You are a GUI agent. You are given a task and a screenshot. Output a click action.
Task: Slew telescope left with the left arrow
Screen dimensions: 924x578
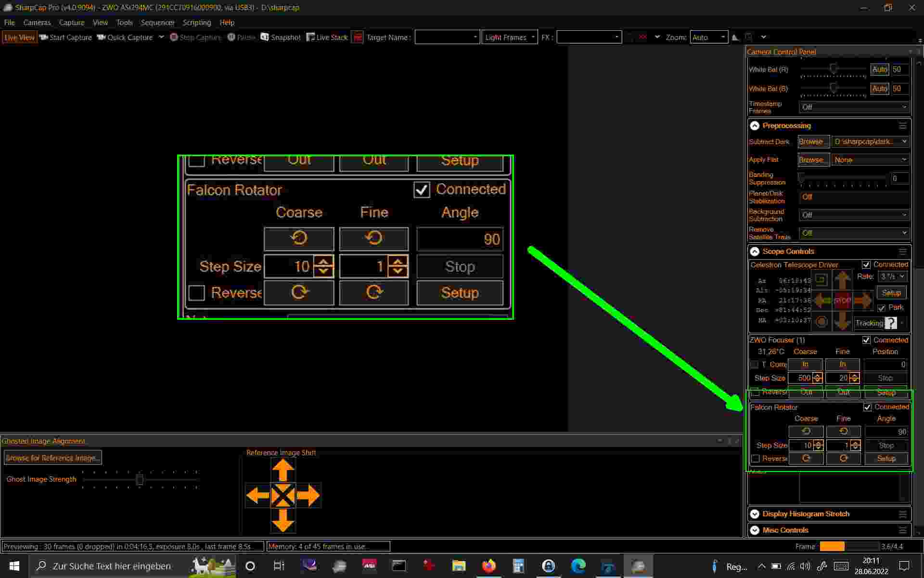tap(822, 301)
